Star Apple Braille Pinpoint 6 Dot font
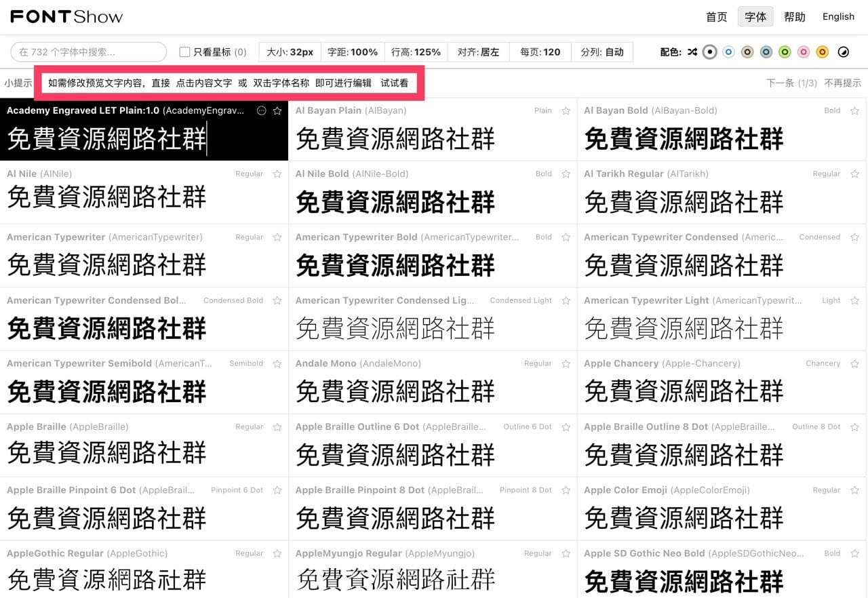Viewport: 868px width, 598px height. coord(277,490)
